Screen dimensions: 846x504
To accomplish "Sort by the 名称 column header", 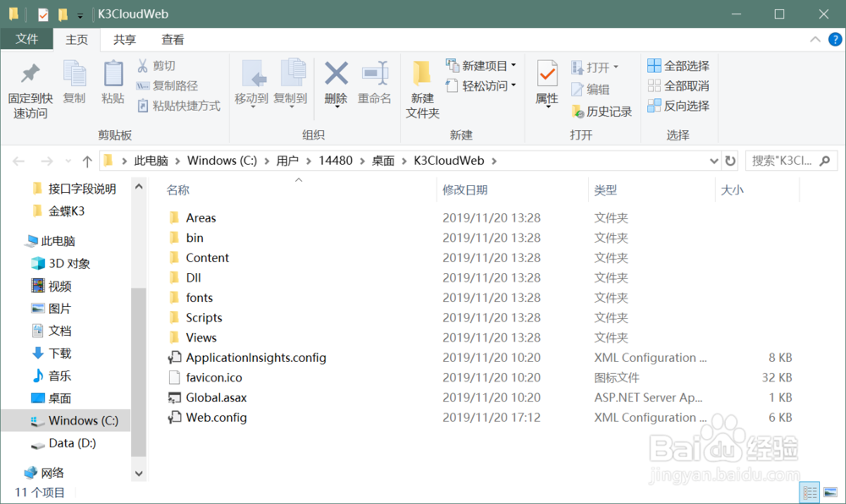I will pyautogui.click(x=178, y=189).
